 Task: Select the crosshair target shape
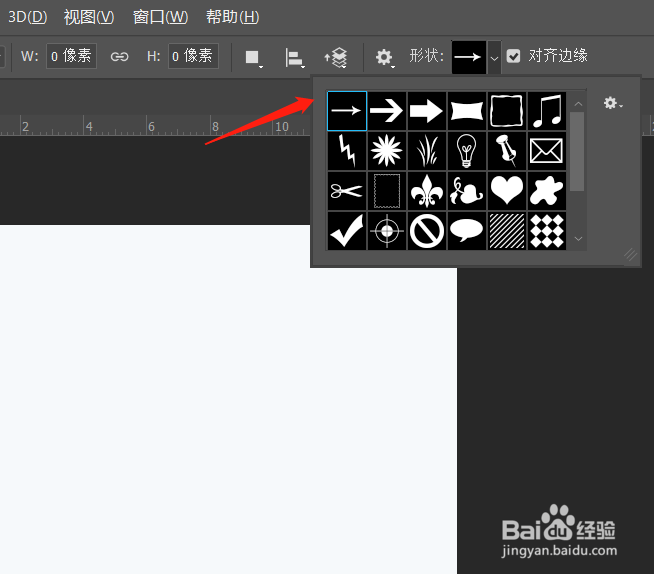[x=387, y=231]
